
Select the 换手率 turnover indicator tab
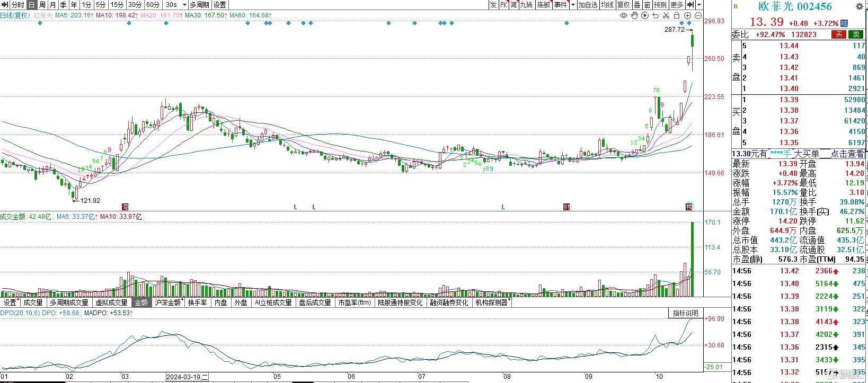pos(198,302)
